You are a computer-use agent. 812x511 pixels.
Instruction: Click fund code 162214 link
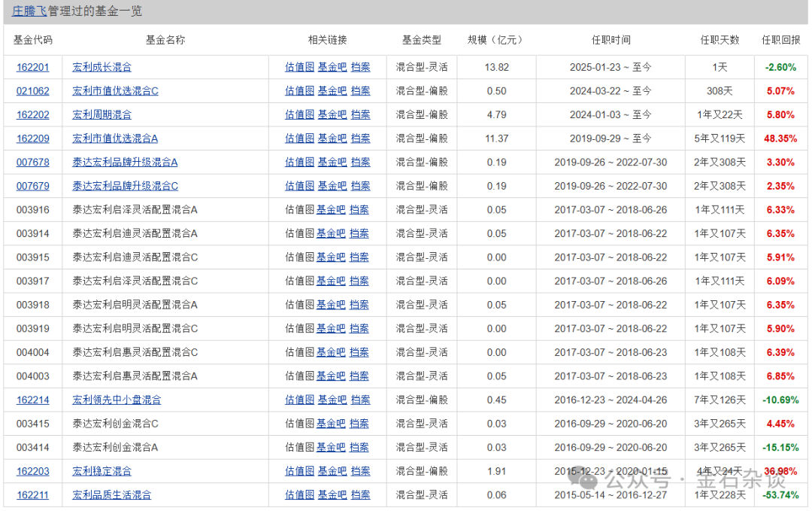pyautogui.click(x=32, y=400)
